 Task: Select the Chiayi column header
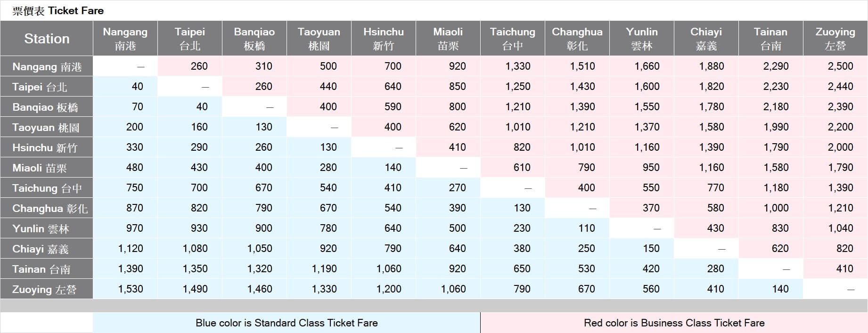(706, 39)
